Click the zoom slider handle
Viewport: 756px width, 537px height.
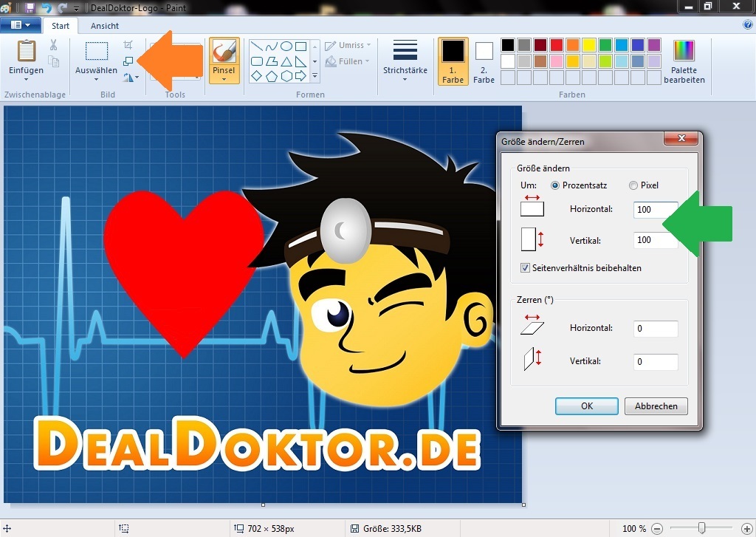tap(702, 528)
